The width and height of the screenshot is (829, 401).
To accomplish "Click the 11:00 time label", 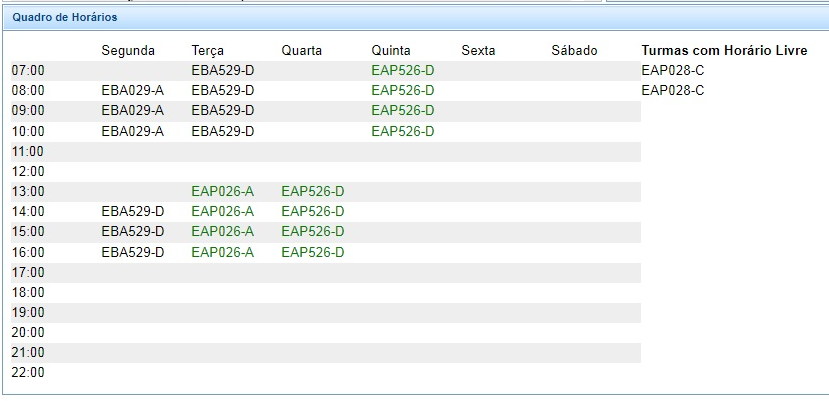I will [x=28, y=151].
